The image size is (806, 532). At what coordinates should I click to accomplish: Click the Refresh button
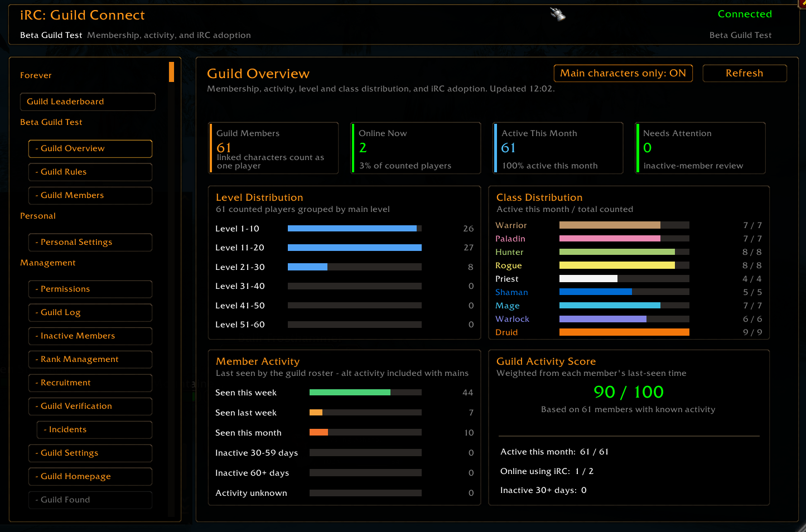tap(745, 73)
